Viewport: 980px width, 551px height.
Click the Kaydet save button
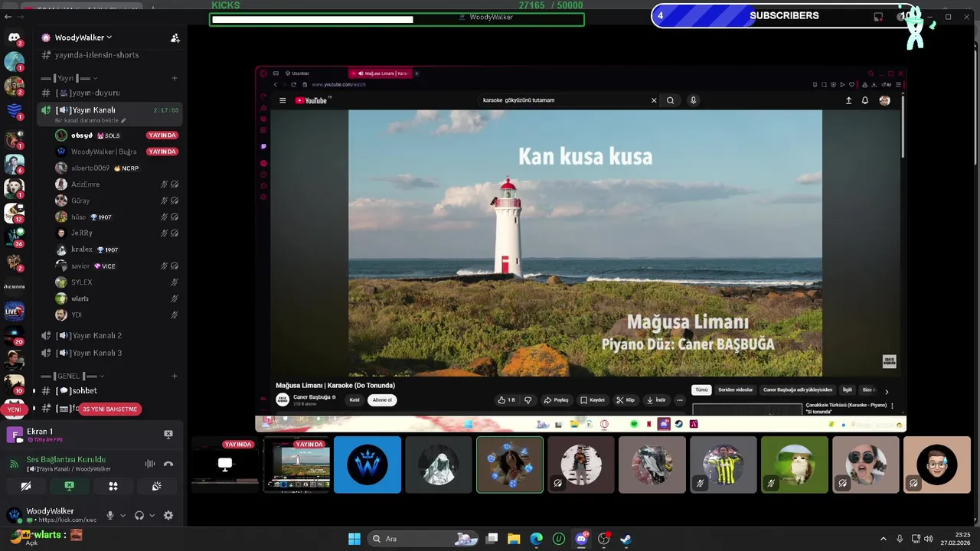[593, 399]
